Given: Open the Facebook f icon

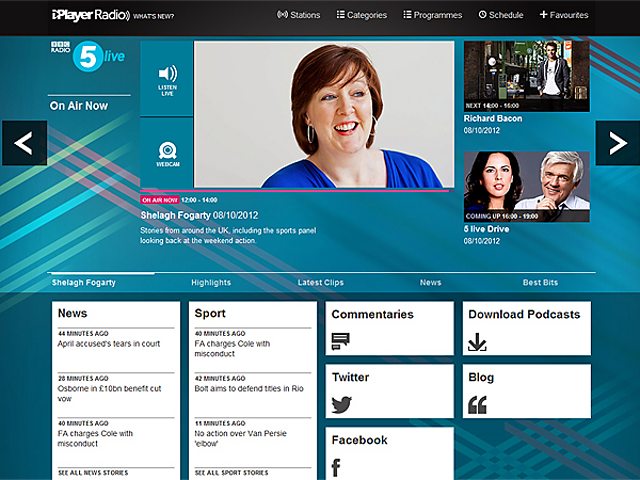Looking at the screenshot, I should [x=336, y=467].
